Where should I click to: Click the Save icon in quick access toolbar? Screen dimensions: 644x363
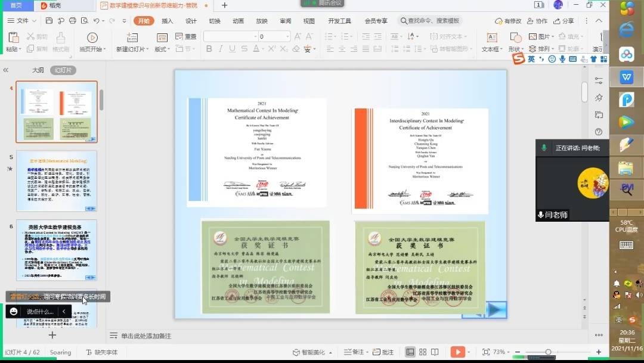(49, 21)
